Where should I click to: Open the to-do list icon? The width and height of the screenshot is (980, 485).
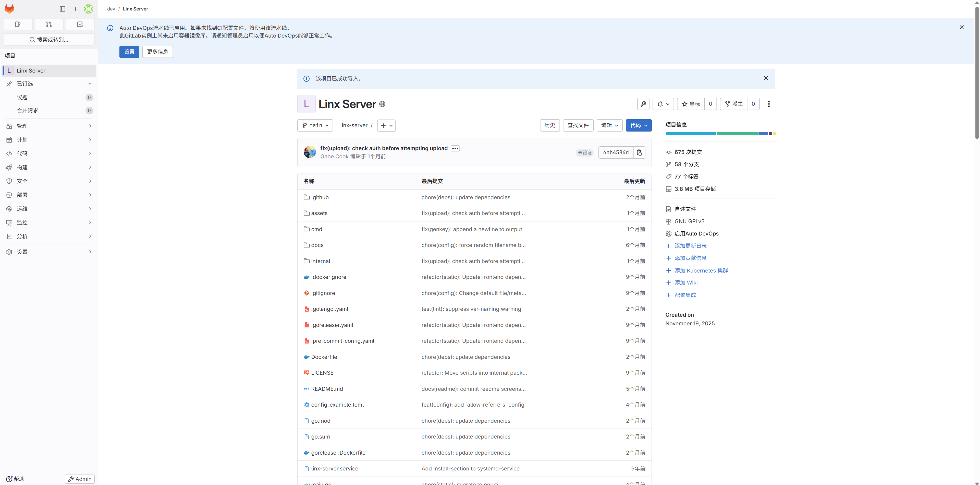(x=80, y=24)
